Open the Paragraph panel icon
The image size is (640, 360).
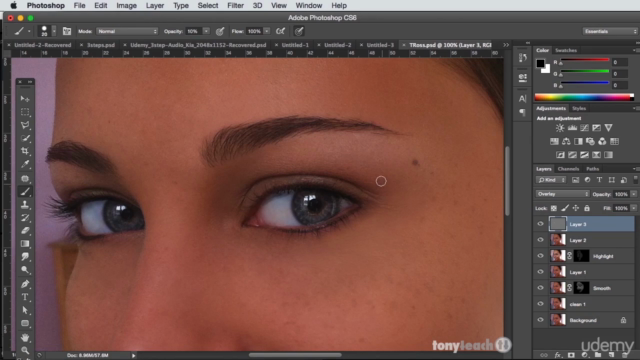[522, 112]
